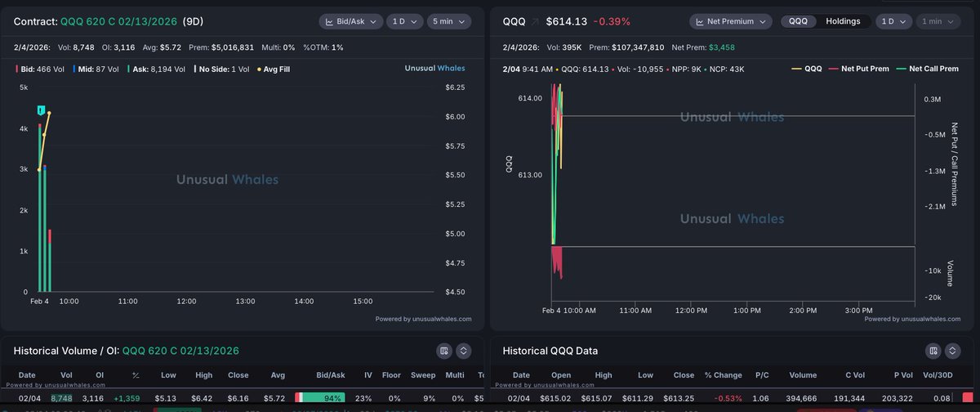
Task: Open the Net Premium chart type dropdown
Action: coord(731,21)
